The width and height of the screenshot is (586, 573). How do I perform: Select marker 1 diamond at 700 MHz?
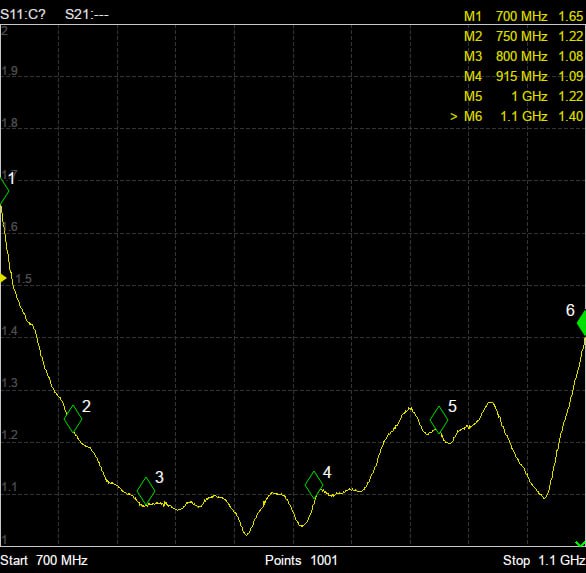(x=3, y=191)
